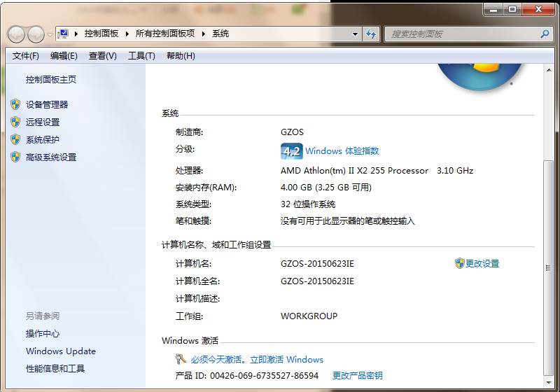Open the 帮助(H) menu
Image resolution: width=560 pixels, height=392 pixels.
[x=181, y=56]
